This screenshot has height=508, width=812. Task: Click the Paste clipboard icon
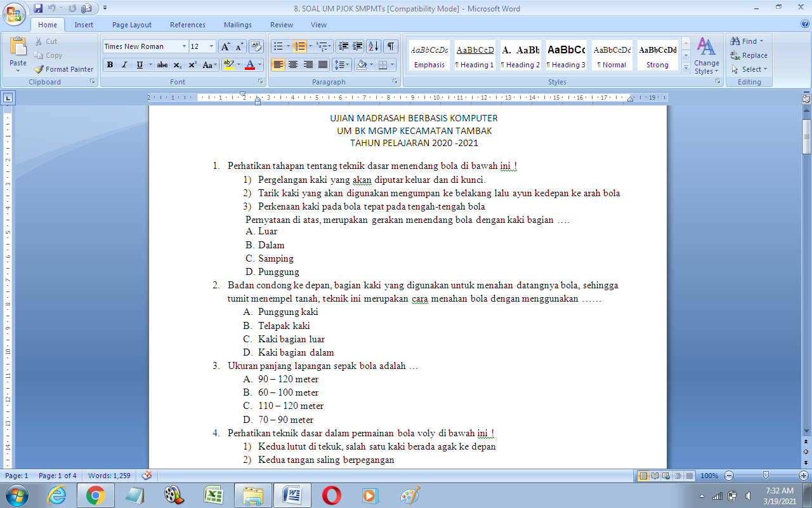[x=18, y=48]
